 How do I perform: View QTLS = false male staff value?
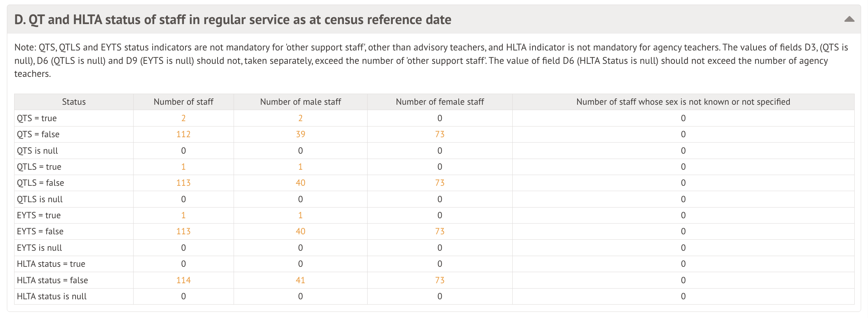click(300, 183)
